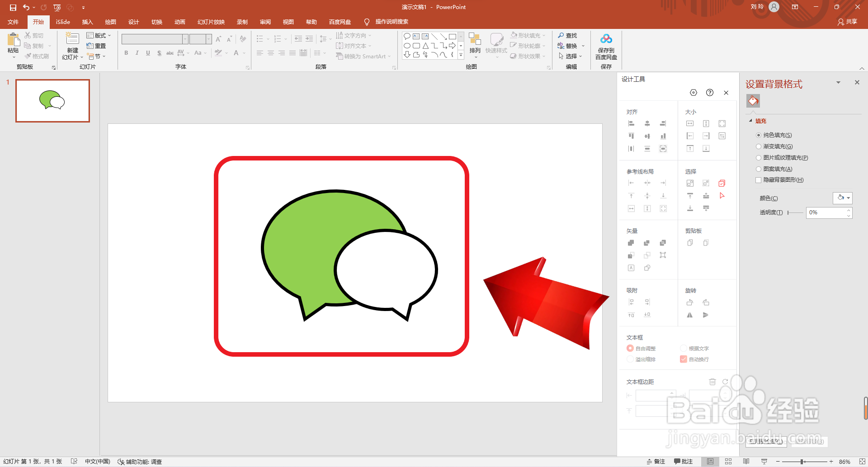Switch to the 设计 Design tab
The height and width of the screenshot is (467, 868).
(133, 22)
